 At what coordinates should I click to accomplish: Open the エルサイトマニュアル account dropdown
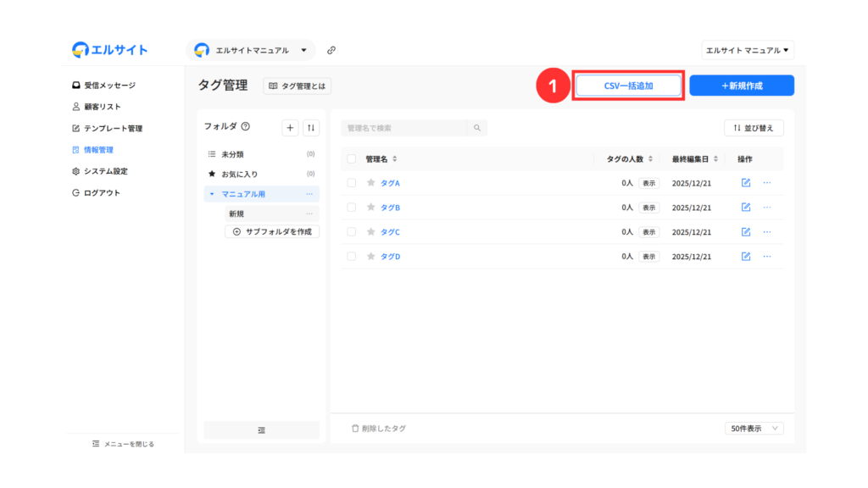pyautogui.click(x=250, y=50)
